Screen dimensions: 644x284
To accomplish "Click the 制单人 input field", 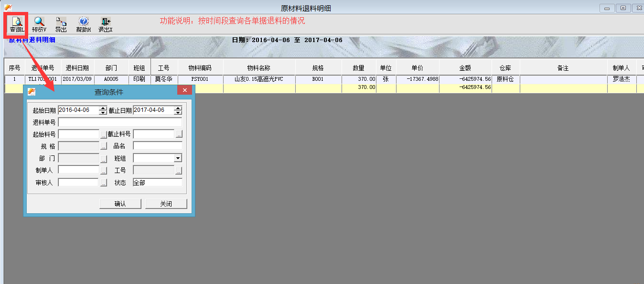I will (78, 170).
